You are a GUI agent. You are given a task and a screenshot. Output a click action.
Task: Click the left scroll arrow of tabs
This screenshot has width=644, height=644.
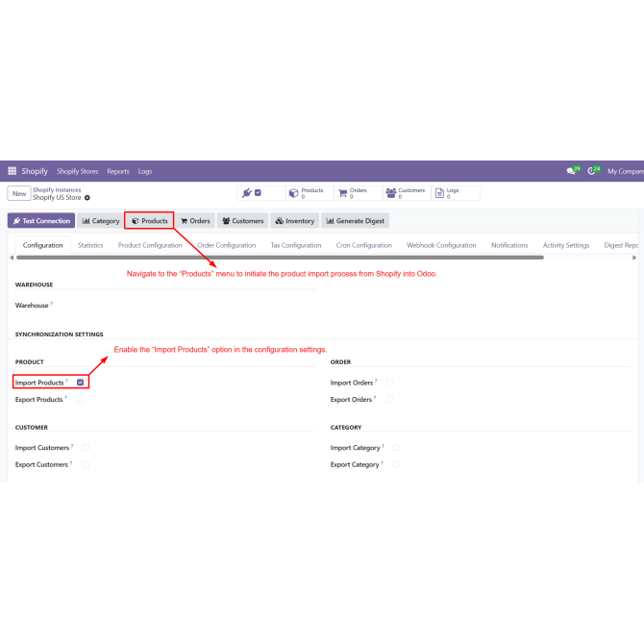click(x=12, y=258)
